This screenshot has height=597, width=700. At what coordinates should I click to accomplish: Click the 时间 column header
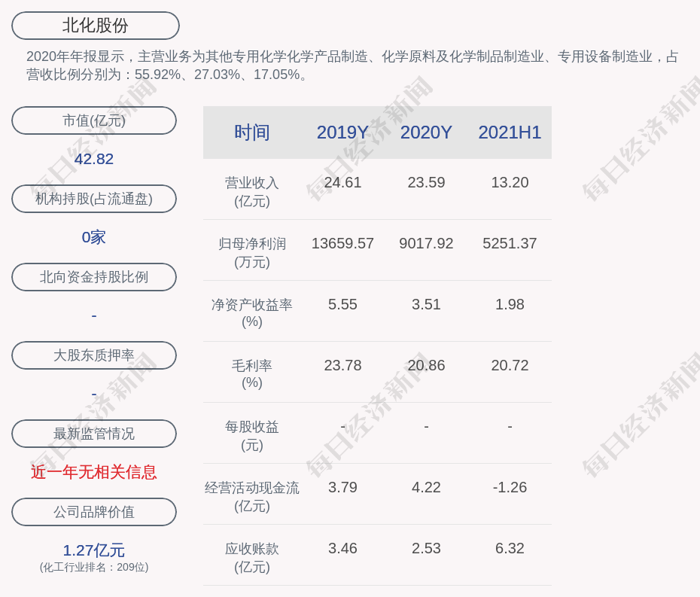(x=252, y=132)
